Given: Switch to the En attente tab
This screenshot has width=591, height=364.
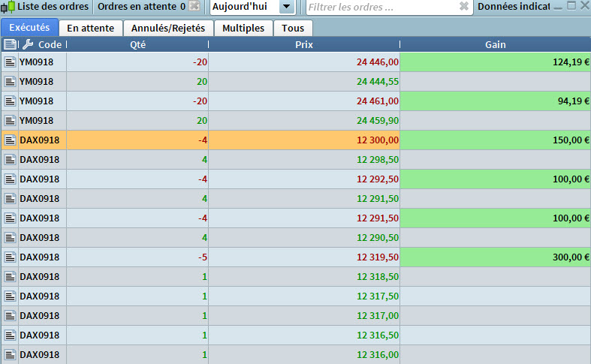Looking at the screenshot, I should (90, 28).
